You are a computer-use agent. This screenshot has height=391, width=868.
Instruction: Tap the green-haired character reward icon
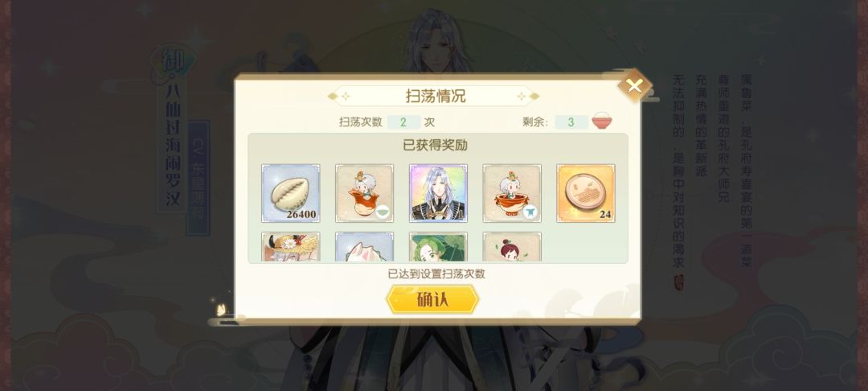pos(438,246)
